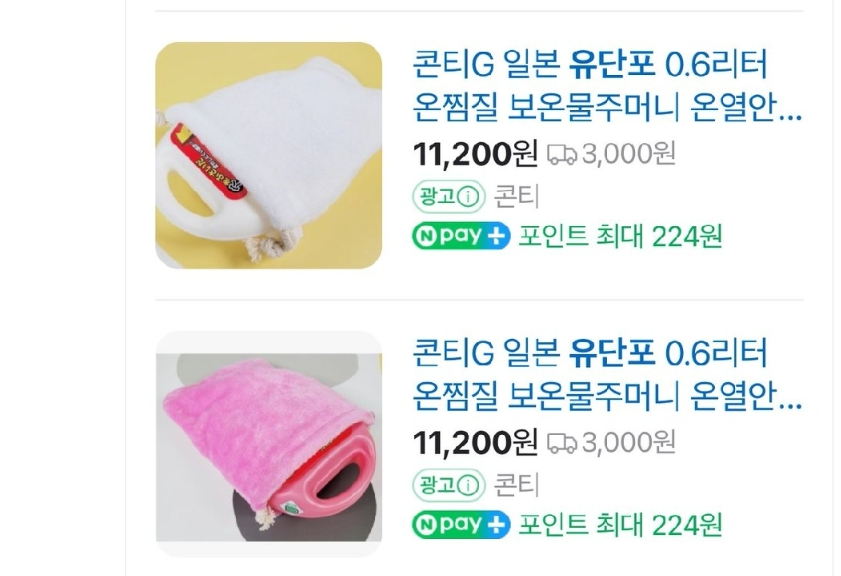Image resolution: width=841 pixels, height=576 pixels.
Task: Click 포인트 최대 224원 in the second listing
Action: [620, 525]
